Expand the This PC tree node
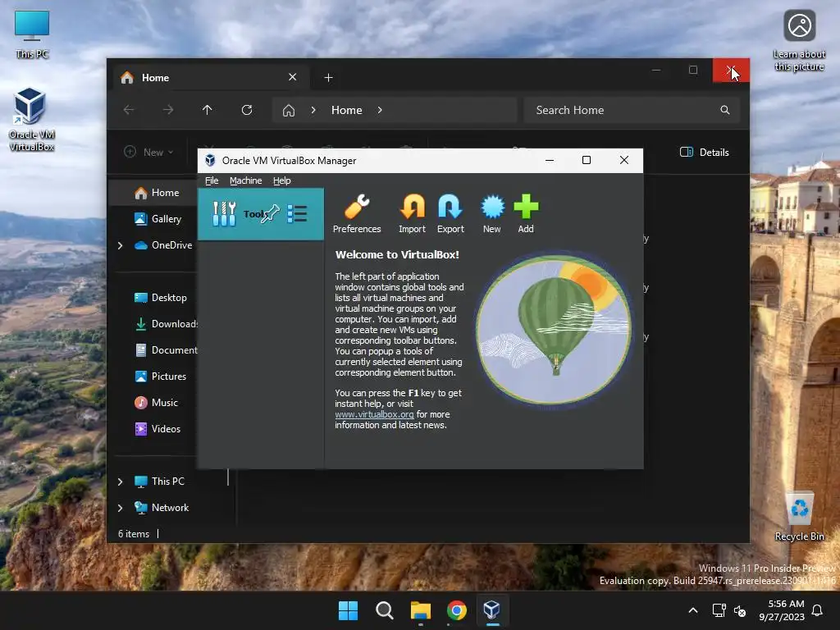Screen dimensions: 840x630 tap(121, 482)
